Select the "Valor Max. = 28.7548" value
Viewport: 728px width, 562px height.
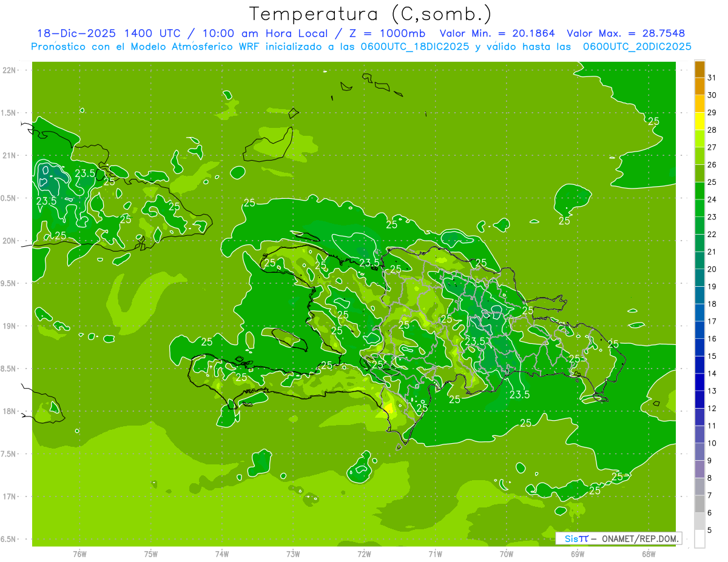coord(625,33)
